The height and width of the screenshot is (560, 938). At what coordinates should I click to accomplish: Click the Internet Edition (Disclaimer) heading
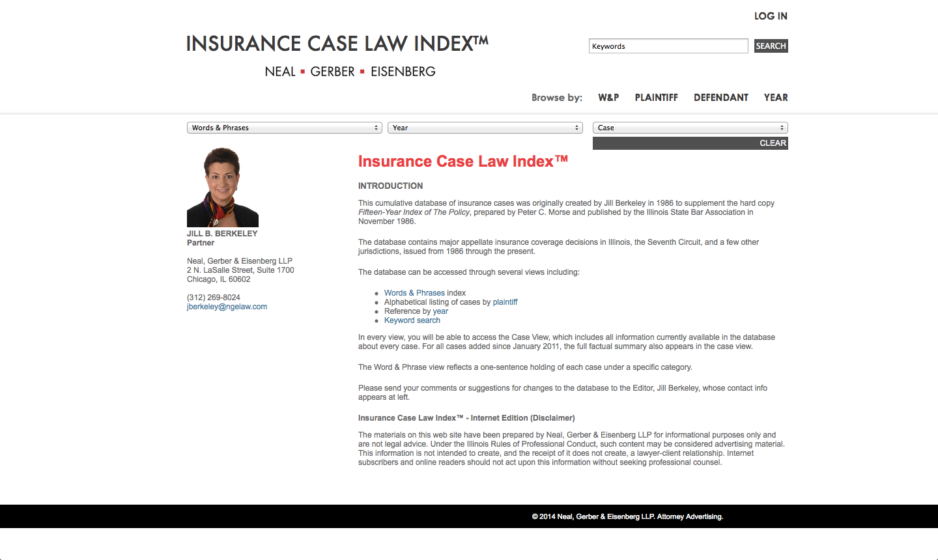coord(466,418)
